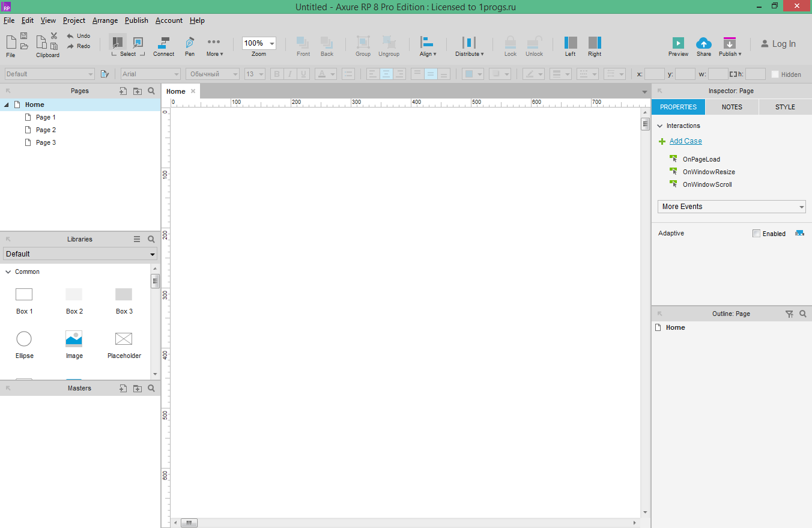Open the File menu
This screenshot has height=528, width=812.
point(9,20)
